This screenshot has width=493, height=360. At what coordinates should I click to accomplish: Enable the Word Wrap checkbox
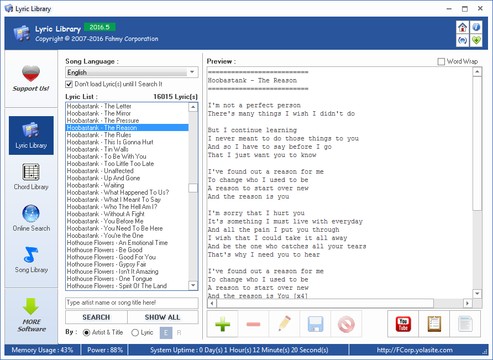point(441,62)
